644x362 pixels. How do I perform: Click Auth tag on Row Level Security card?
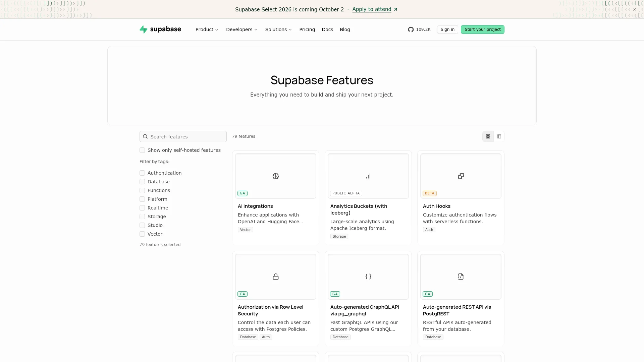[x=266, y=337]
